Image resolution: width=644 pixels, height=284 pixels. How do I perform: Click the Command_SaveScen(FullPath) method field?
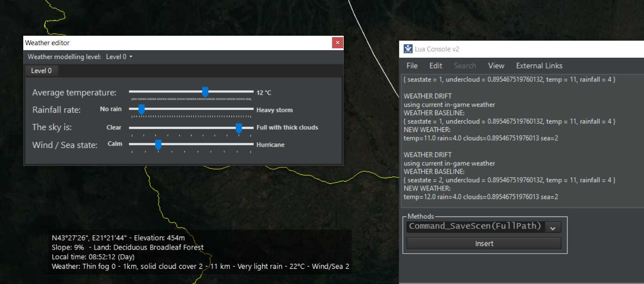475,226
